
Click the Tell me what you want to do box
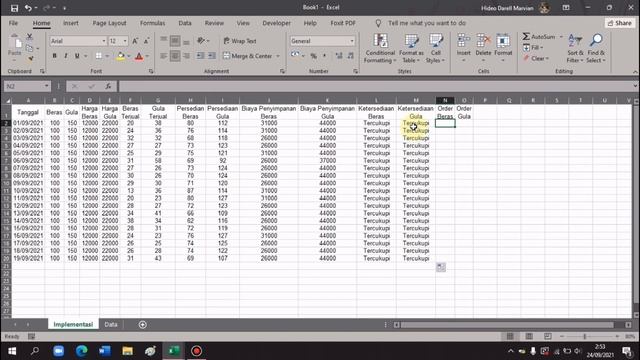pyautogui.click(x=427, y=23)
